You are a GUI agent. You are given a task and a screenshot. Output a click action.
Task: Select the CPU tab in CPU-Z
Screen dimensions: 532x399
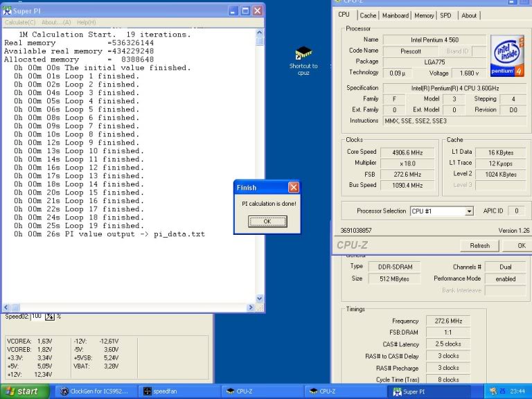[x=344, y=15]
